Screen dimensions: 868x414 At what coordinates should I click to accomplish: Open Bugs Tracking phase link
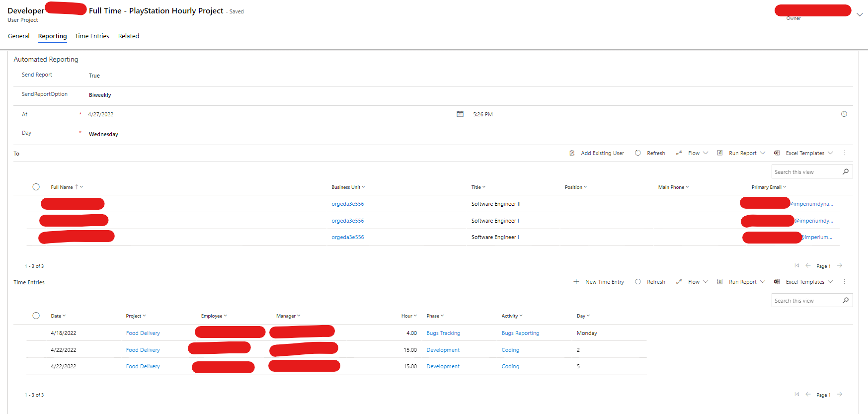(x=443, y=333)
